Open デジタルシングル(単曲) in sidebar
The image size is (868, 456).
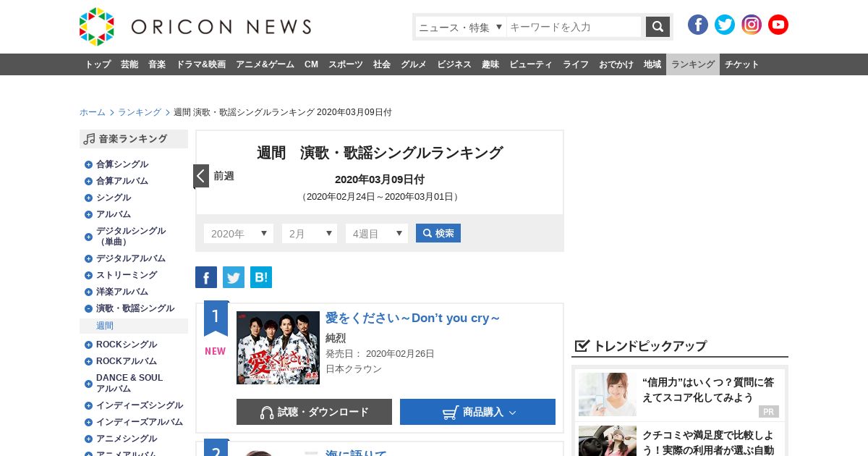(131, 236)
